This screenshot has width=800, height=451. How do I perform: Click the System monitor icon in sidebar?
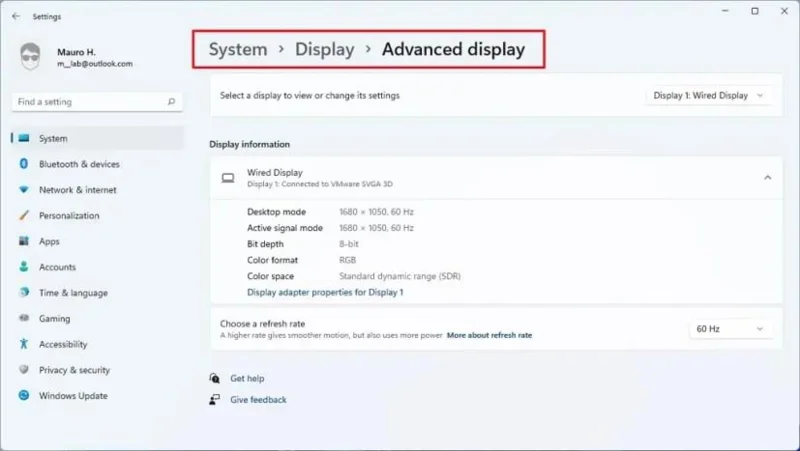click(x=24, y=138)
